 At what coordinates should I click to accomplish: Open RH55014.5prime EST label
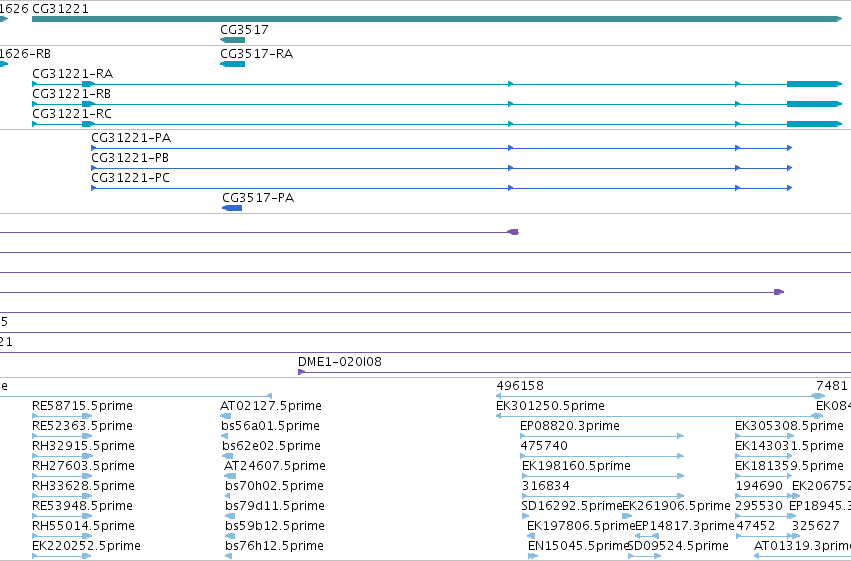pos(83,526)
